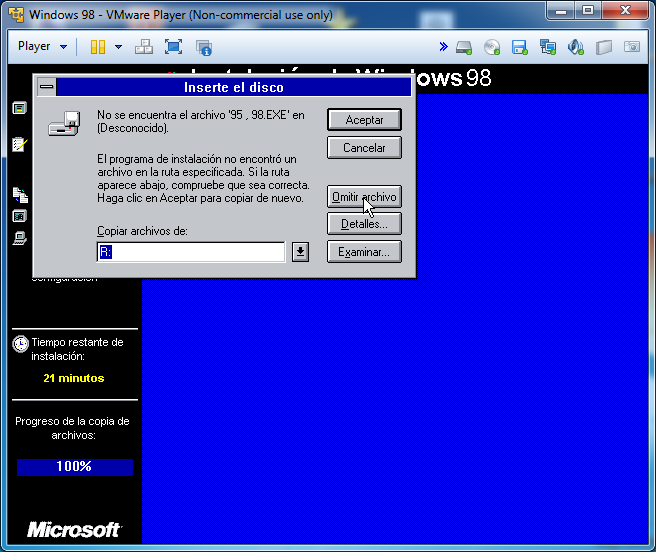Click Examinar... to browse for files

click(364, 252)
